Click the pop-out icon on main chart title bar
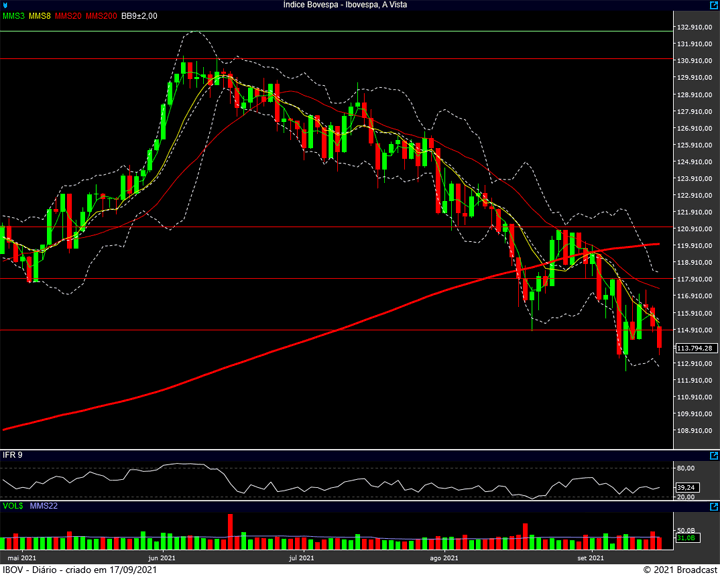The width and height of the screenshot is (720, 575). pos(713,5)
